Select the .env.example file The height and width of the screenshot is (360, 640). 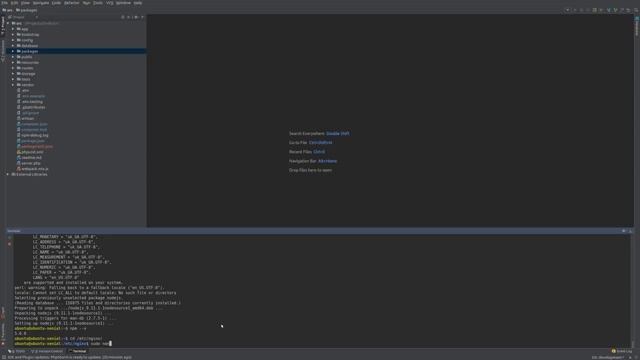tap(33, 96)
